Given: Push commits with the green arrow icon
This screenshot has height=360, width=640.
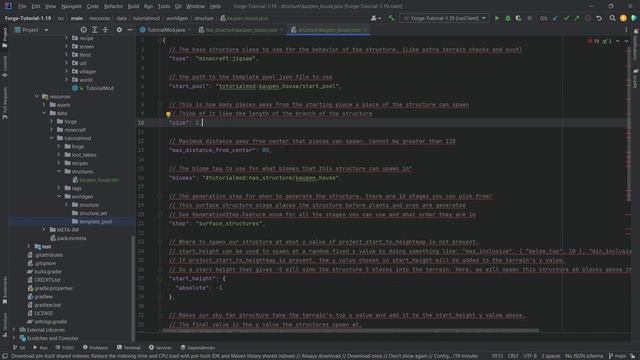Looking at the screenshot, I should 577,18.
